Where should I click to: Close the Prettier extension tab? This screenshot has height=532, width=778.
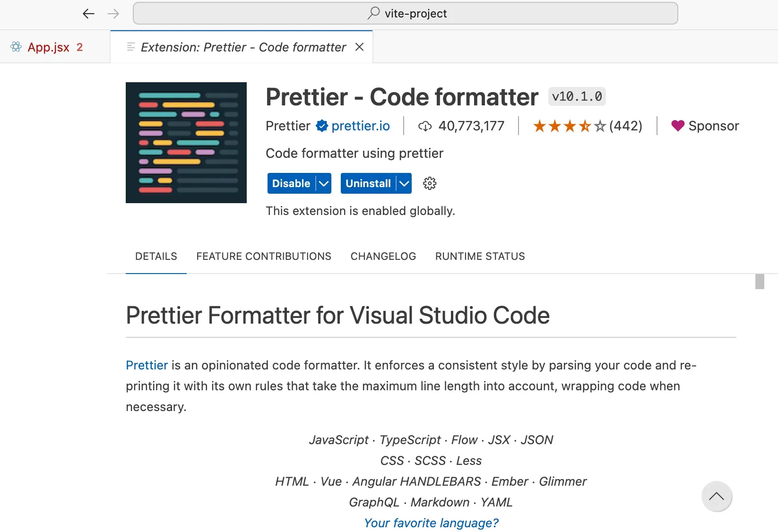[359, 47]
